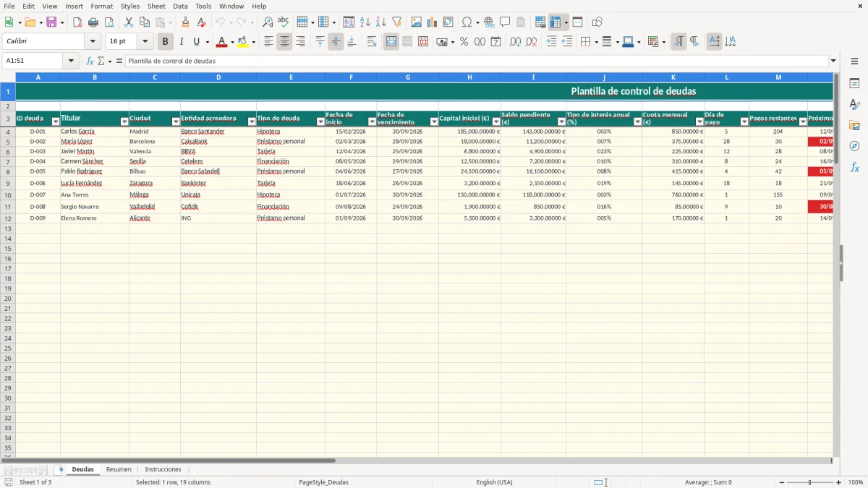Viewport: 868px width, 488px height.
Task: Click the Export as PDF icon
Action: point(77,22)
